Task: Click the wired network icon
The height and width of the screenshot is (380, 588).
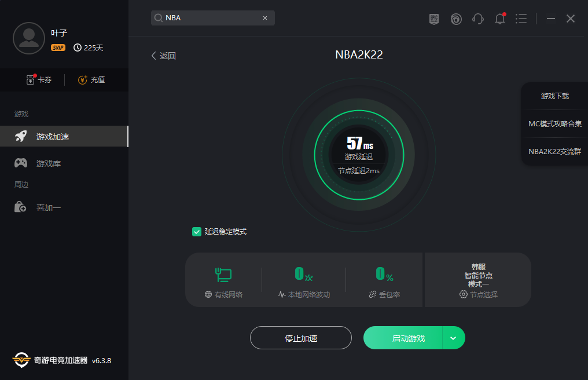Action: click(x=223, y=275)
